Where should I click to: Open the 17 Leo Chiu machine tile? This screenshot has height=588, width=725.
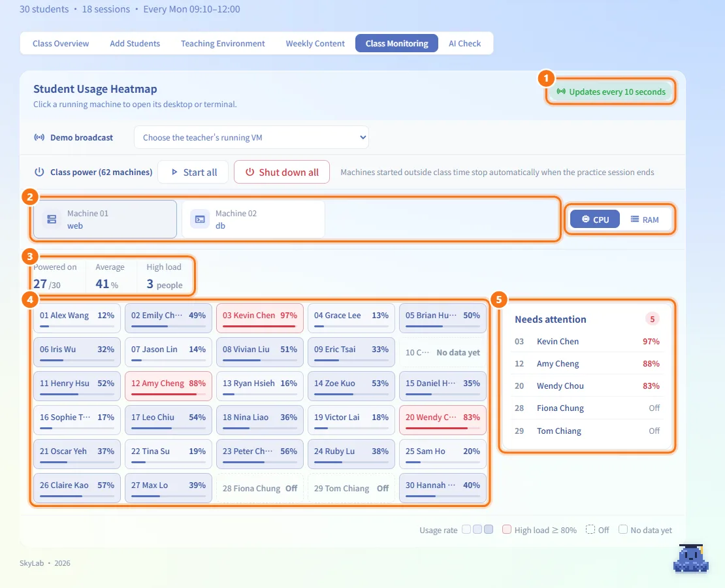pos(169,420)
